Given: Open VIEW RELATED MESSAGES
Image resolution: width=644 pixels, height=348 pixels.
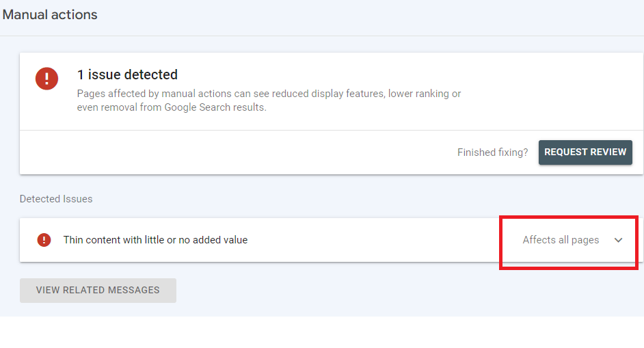Looking at the screenshot, I should pyautogui.click(x=98, y=290).
